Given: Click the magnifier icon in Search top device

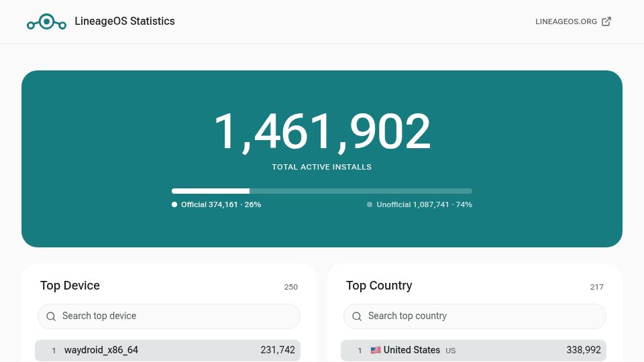Looking at the screenshot, I should (x=51, y=316).
